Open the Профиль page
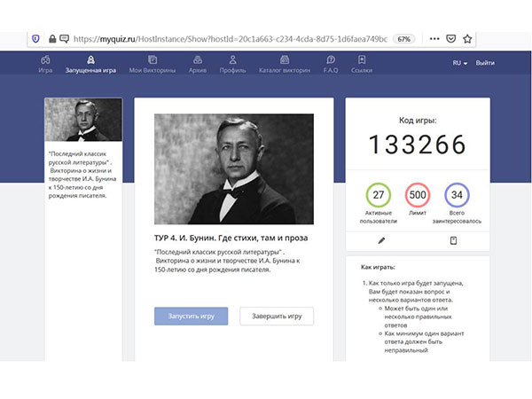Image resolution: width=532 pixels, height=399 pixels. (232, 65)
